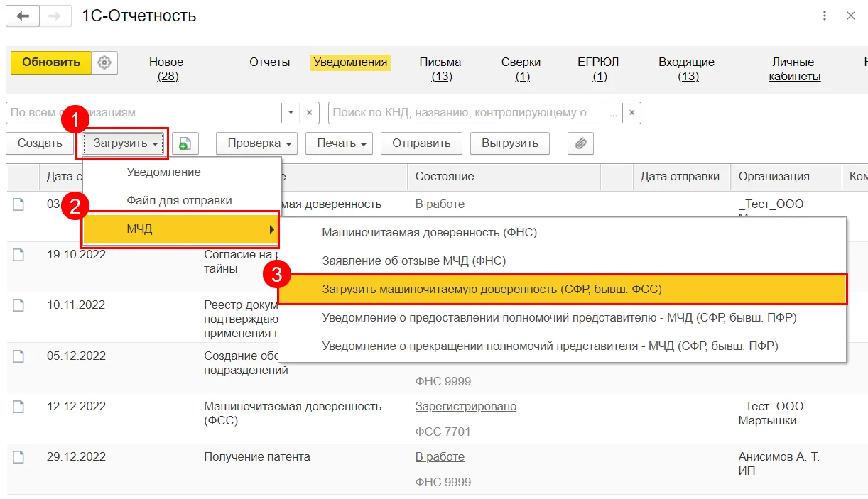The height and width of the screenshot is (499, 868).
Task: Go back with left arrow
Action: 23,16
